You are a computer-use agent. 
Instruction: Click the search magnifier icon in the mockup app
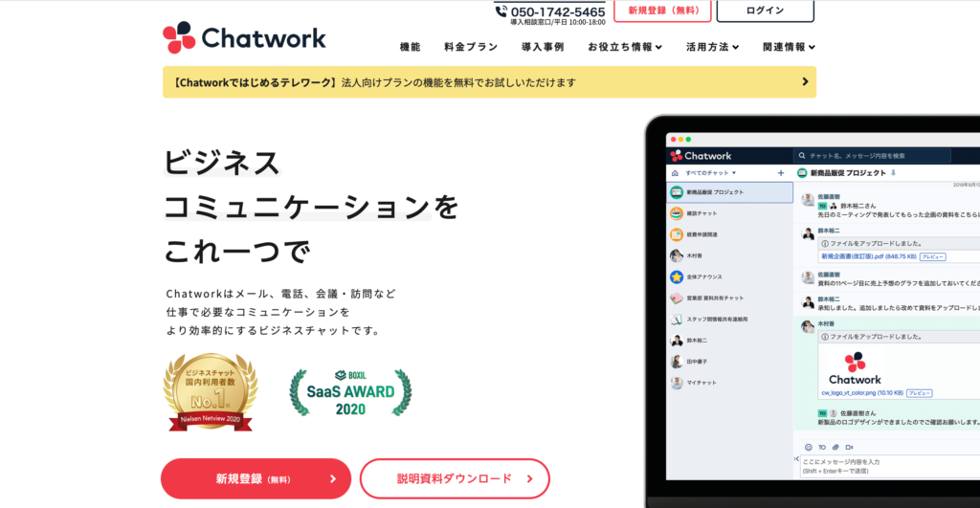coord(802,156)
